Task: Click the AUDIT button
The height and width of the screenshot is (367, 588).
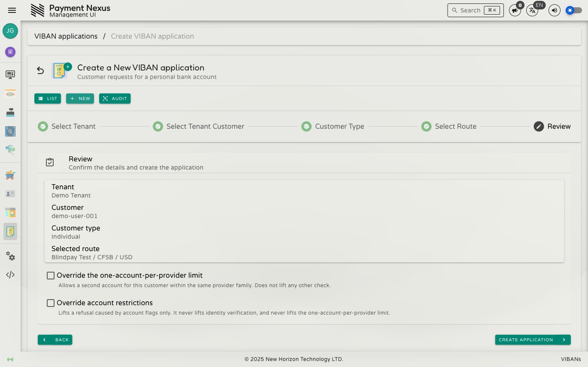Action: coord(115,99)
